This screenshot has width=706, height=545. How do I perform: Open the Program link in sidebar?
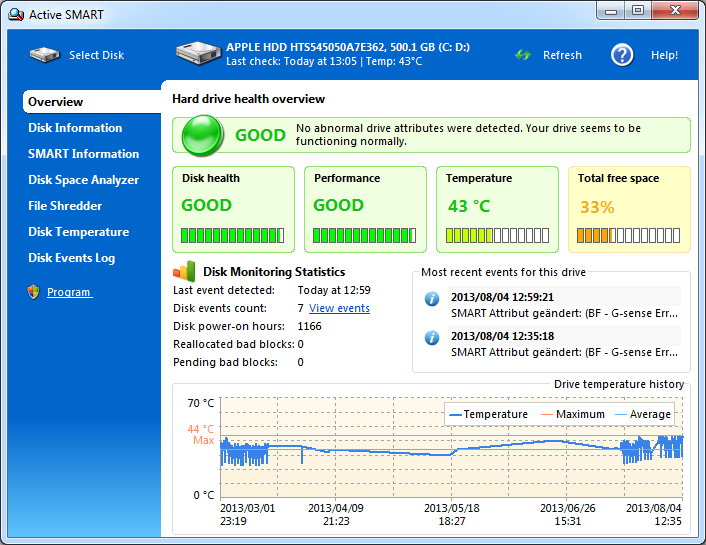pyautogui.click(x=69, y=292)
